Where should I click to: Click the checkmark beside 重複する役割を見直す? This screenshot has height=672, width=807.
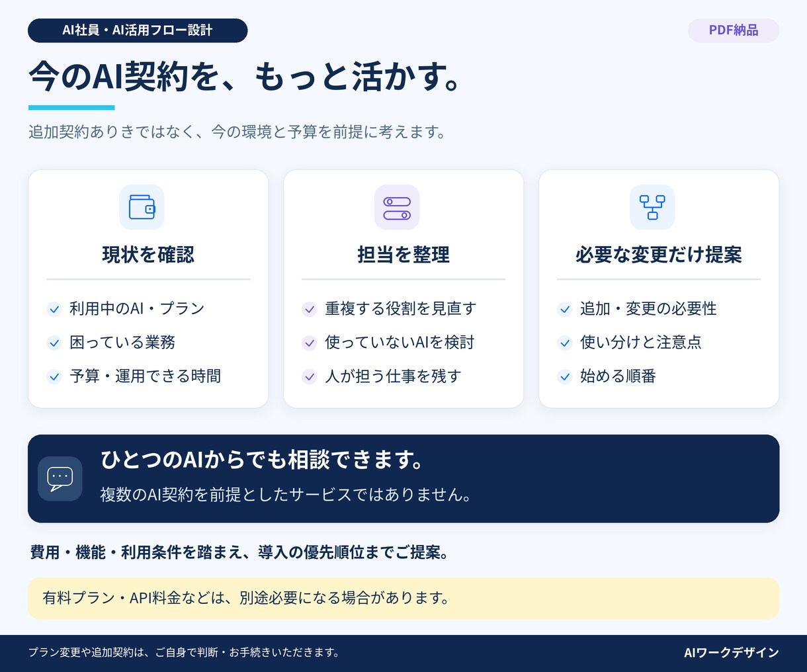tap(310, 309)
